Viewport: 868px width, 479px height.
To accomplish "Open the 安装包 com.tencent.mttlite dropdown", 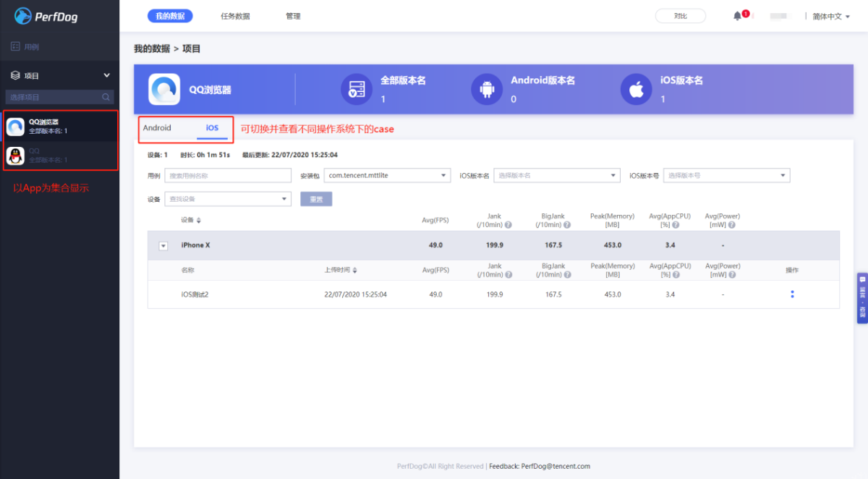I will [x=387, y=176].
